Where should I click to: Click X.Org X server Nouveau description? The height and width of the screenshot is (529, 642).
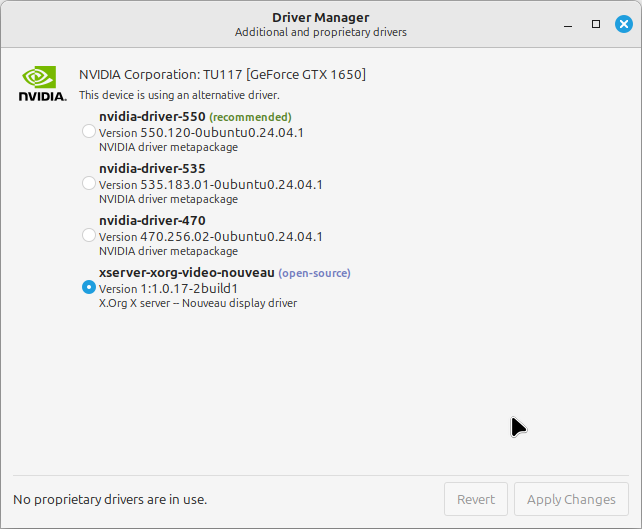(198, 303)
